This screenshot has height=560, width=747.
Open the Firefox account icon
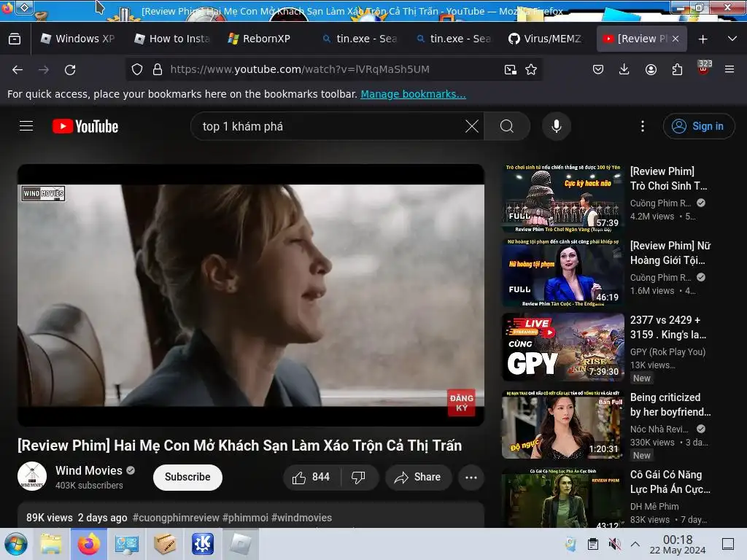pyautogui.click(x=651, y=69)
